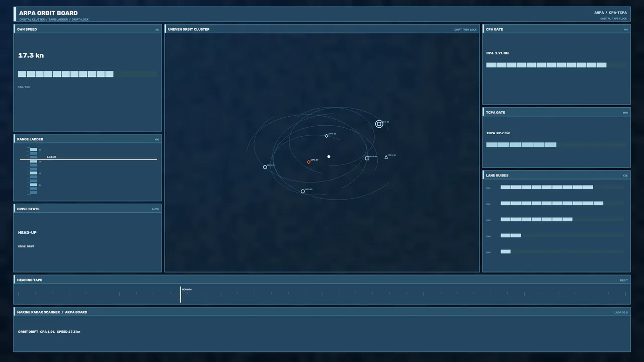Click the own-ship white dot at the center
The image size is (644, 362).
click(x=329, y=156)
